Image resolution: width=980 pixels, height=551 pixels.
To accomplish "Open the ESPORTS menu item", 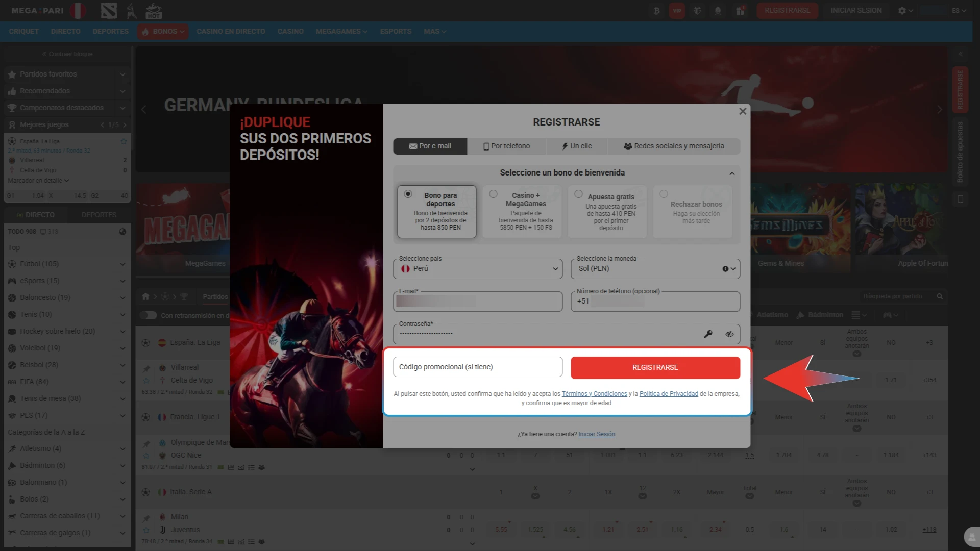I will 396,32.
